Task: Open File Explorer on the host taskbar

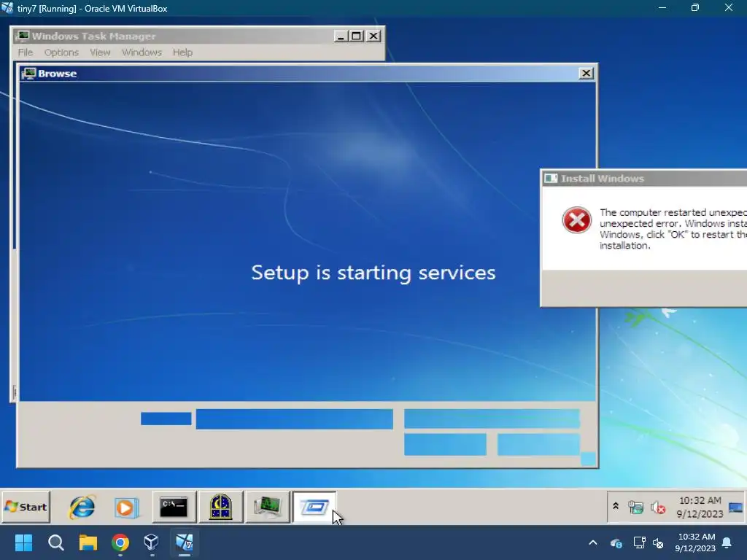Action: click(x=88, y=542)
